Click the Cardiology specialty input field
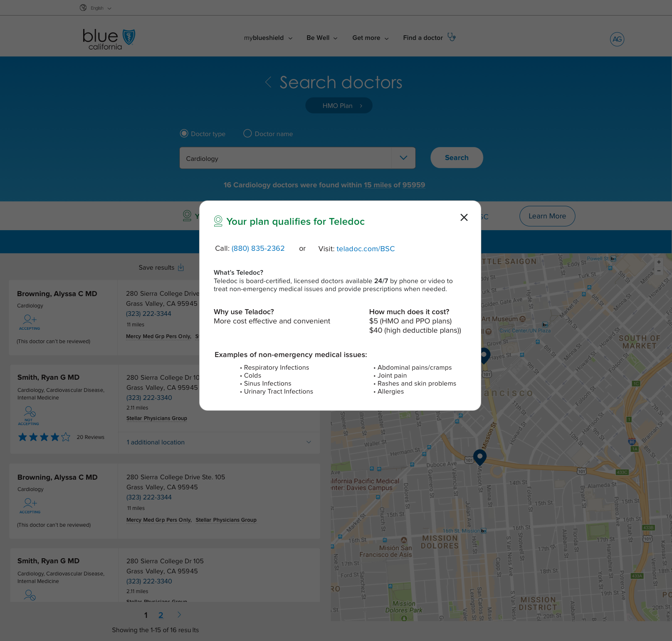This screenshot has height=641, width=672. [286, 158]
